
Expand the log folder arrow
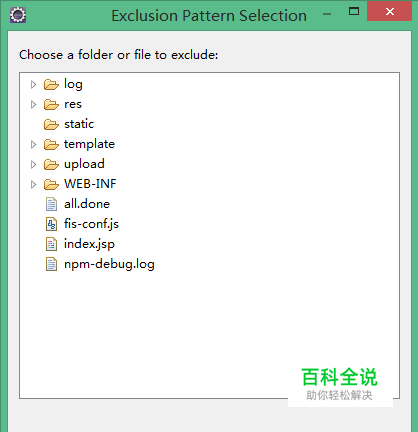point(33,85)
